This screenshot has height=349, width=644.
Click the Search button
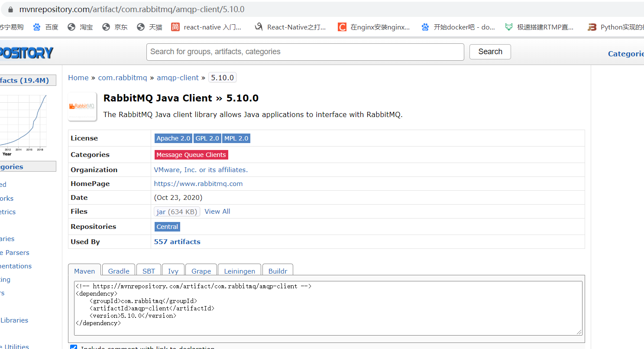tap(490, 52)
